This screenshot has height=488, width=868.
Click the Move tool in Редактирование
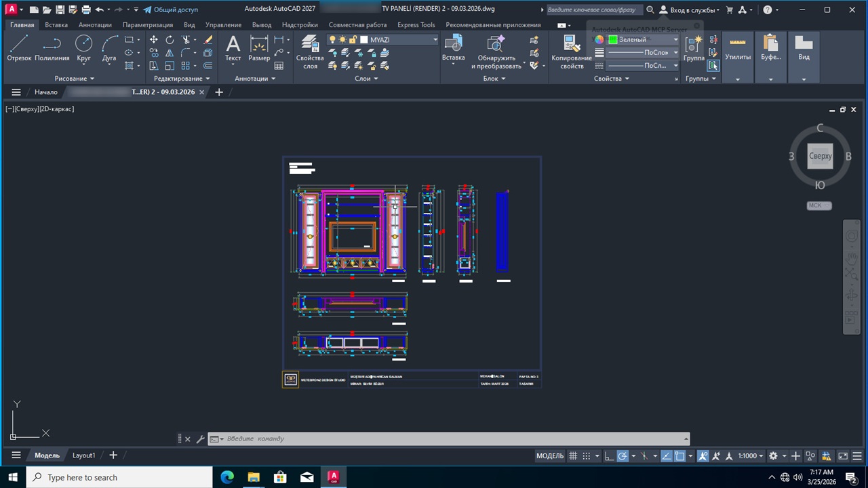(x=154, y=40)
